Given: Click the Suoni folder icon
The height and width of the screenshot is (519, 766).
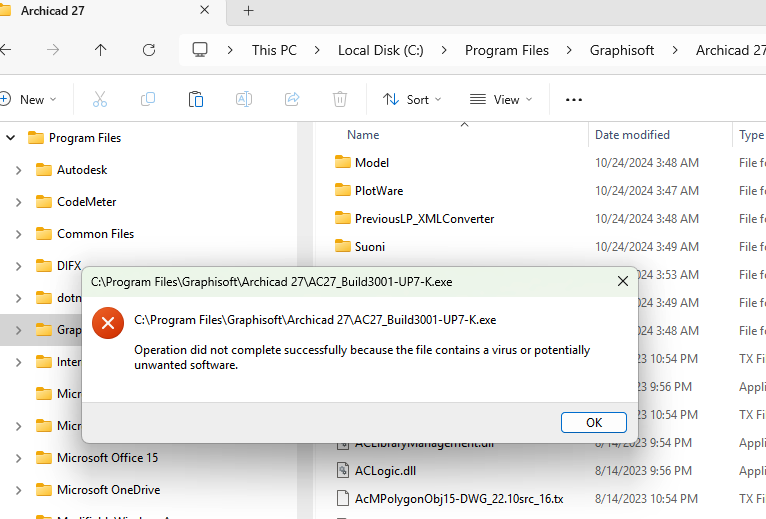Looking at the screenshot, I should click(343, 246).
